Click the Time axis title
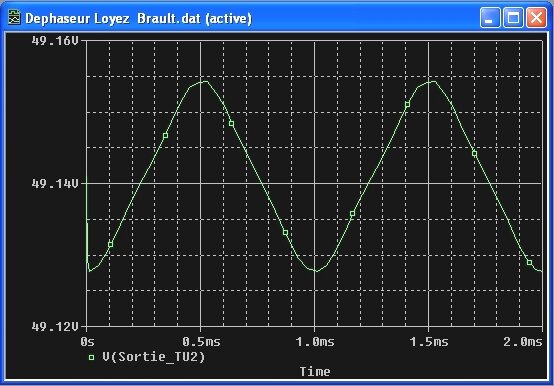The image size is (554, 386). (x=315, y=372)
